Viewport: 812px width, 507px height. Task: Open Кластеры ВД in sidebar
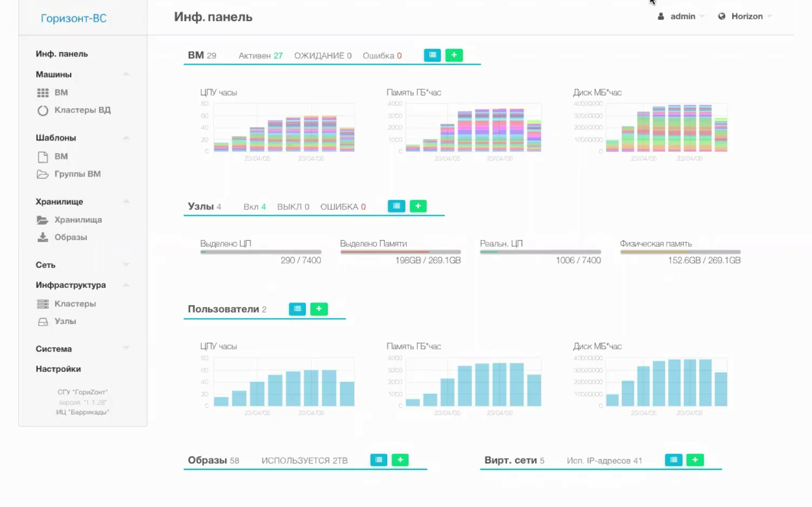pos(82,110)
